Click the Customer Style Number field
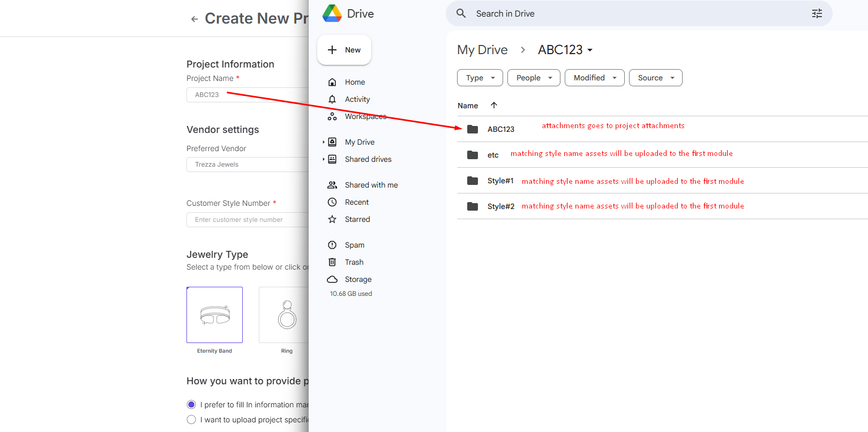This screenshot has height=432, width=868. [x=247, y=220]
